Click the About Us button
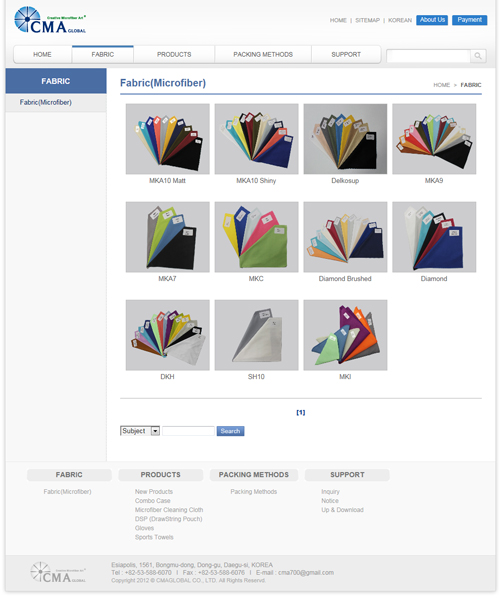 pyautogui.click(x=432, y=20)
